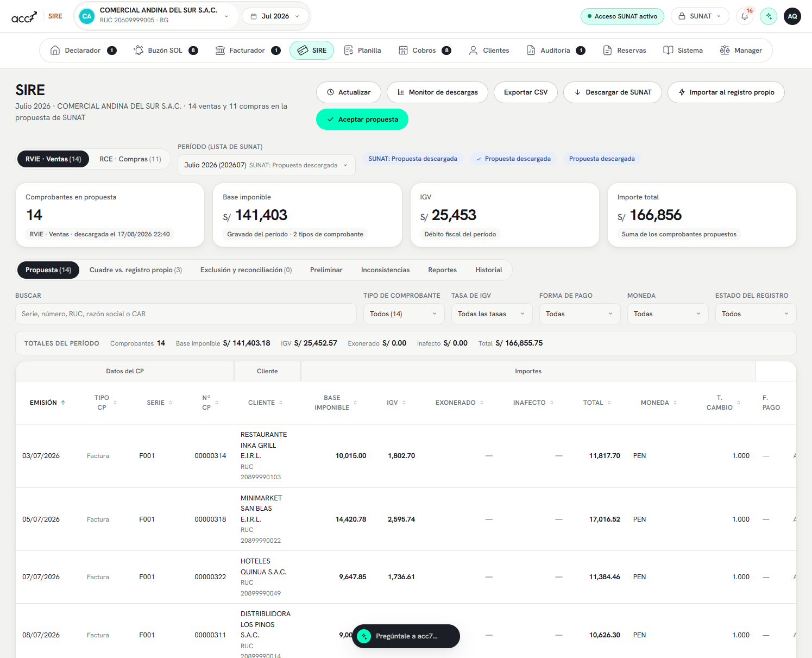The height and width of the screenshot is (658, 812).
Task: Open the notifications bell
Action: pos(745,16)
